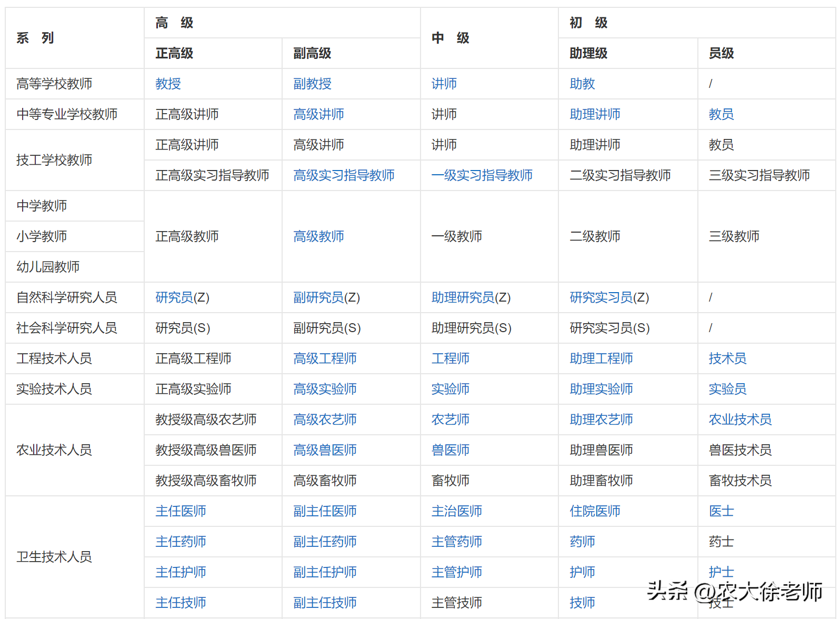Select the 社会科学研究人员 row label
840x619 pixels.
click(75, 328)
